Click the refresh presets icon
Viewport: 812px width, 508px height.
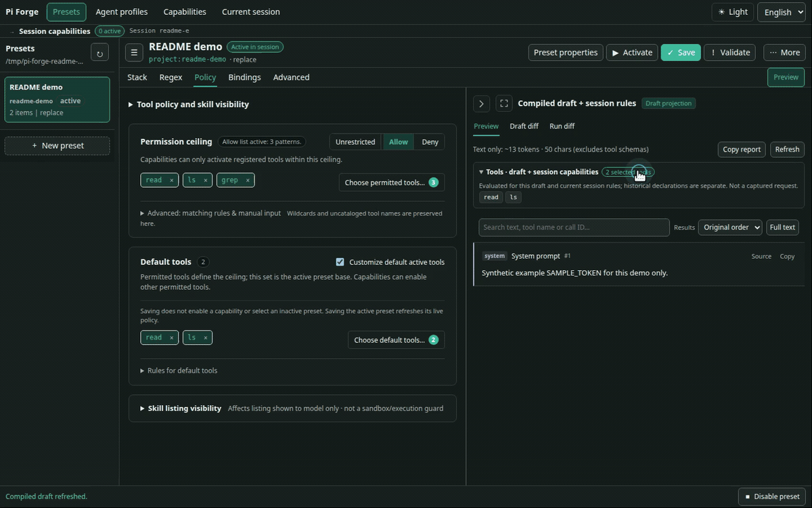99,53
